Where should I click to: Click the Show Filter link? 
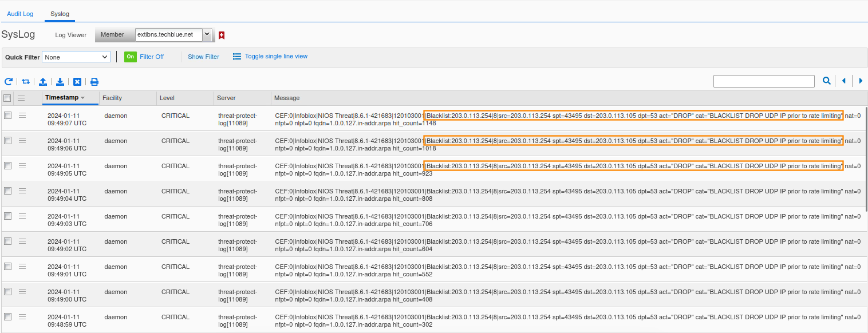[x=203, y=57]
